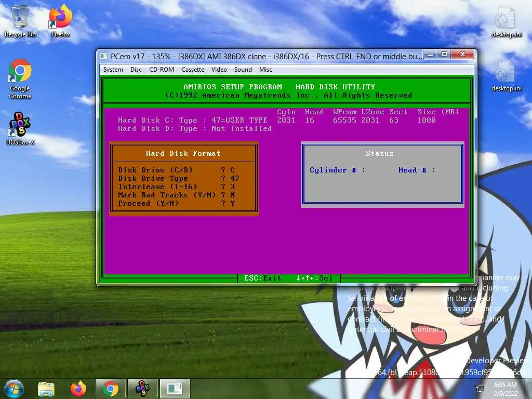The height and width of the screenshot is (399, 532).
Task: Open the CD-ROM menu
Action: [x=162, y=70]
